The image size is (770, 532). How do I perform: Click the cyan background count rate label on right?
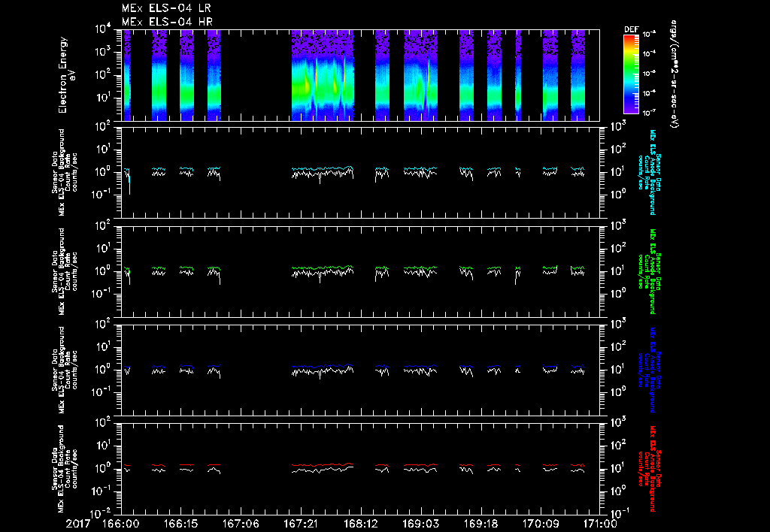(650, 172)
